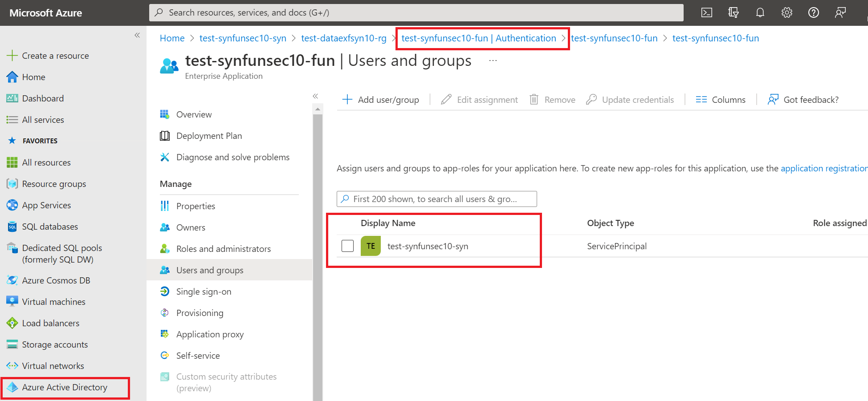This screenshot has height=401, width=868.
Task: Click the FAVORITES sidebar heading
Action: (x=40, y=141)
